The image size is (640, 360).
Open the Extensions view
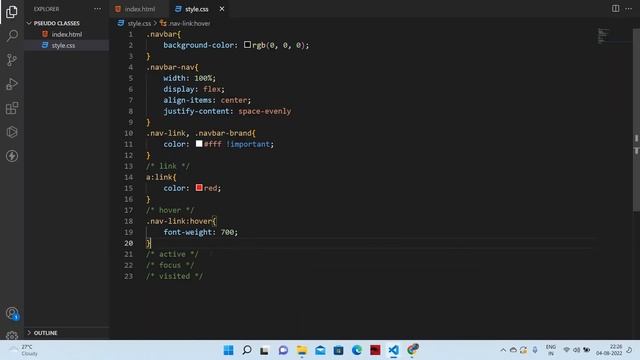coord(12,108)
